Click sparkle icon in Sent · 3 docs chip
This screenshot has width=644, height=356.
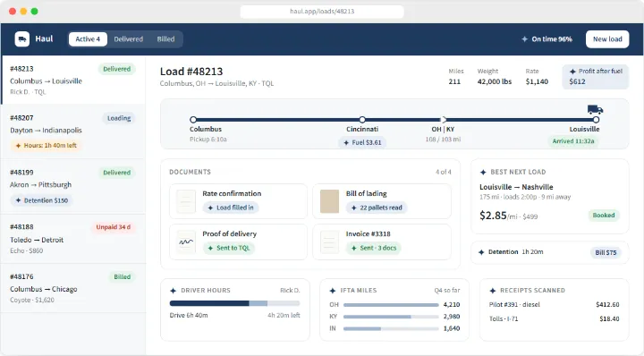point(353,248)
